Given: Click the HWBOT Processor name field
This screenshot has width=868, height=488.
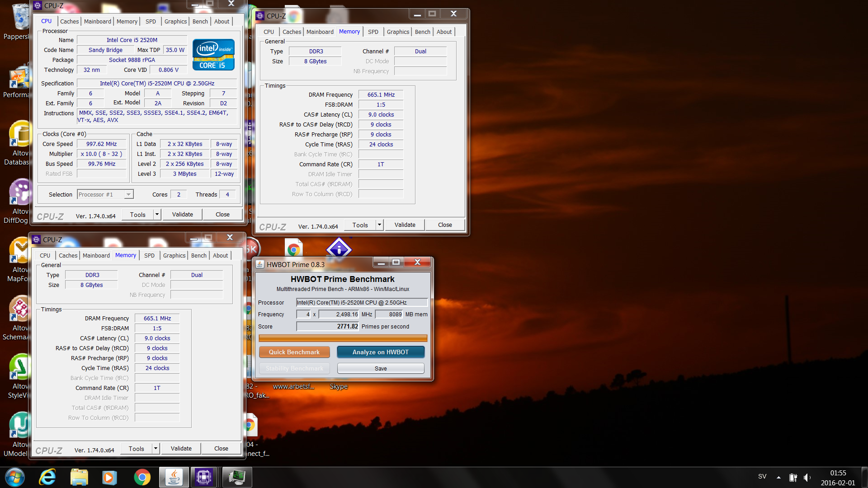Looking at the screenshot, I should pos(362,303).
